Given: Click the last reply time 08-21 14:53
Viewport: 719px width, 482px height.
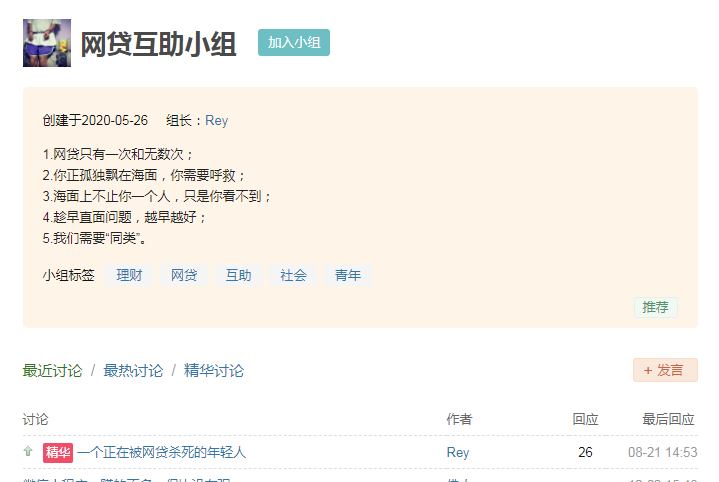Looking at the screenshot, I should (662, 452).
